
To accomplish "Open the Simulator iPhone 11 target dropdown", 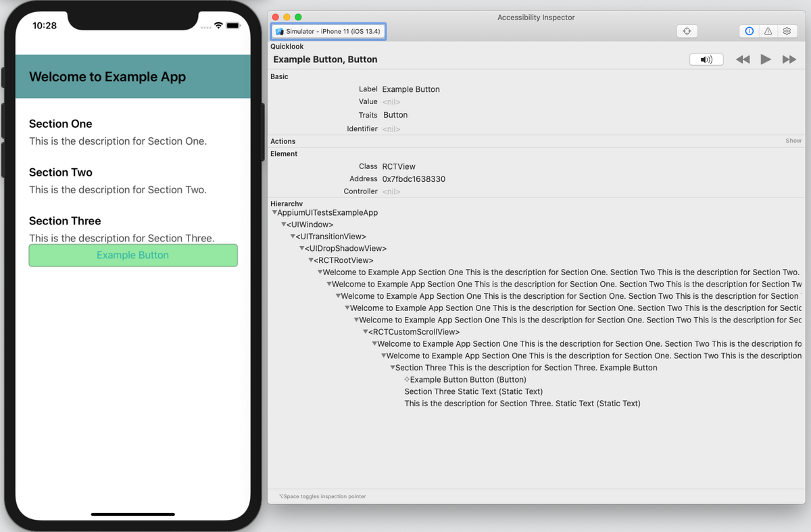I will tap(328, 32).
